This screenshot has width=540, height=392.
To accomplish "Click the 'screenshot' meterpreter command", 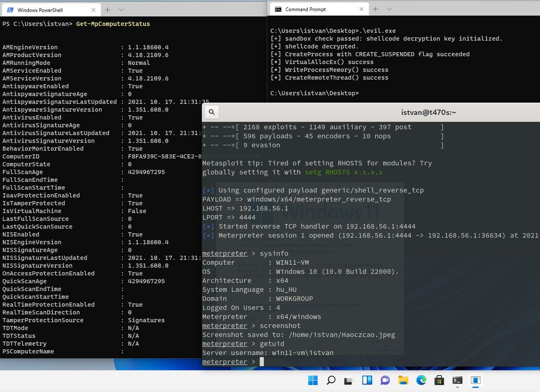I will coord(280,325).
